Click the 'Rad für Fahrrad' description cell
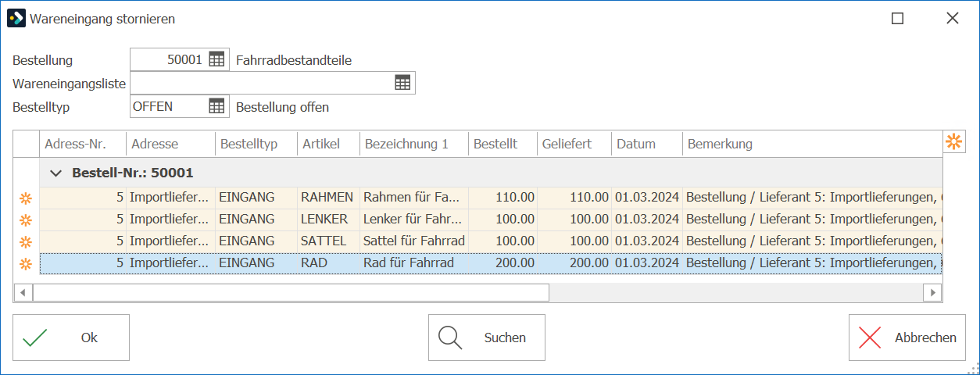Image resolution: width=980 pixels, height=375 pixels. click(414, 263)
